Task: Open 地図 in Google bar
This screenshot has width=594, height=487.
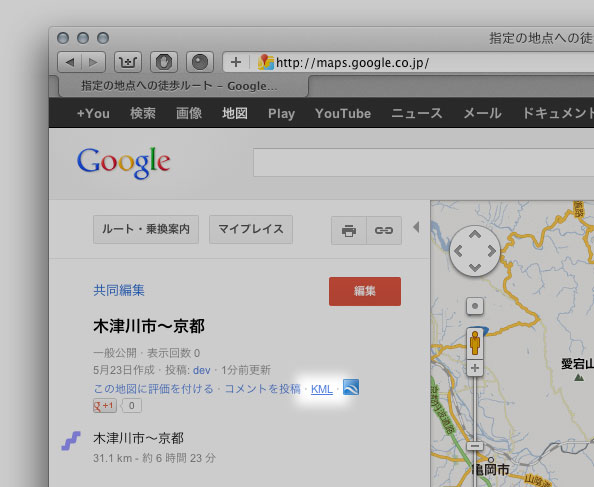Action: [235, 113]
